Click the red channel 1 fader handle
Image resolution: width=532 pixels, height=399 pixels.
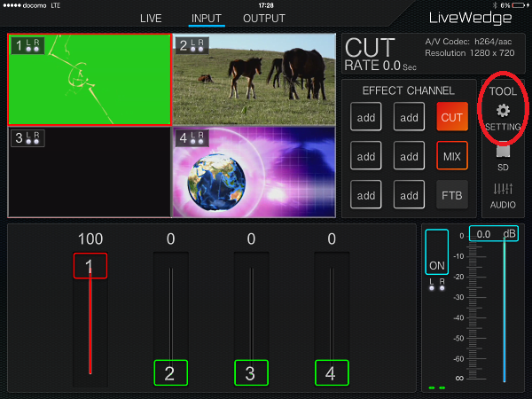click(x=90, y=266)
